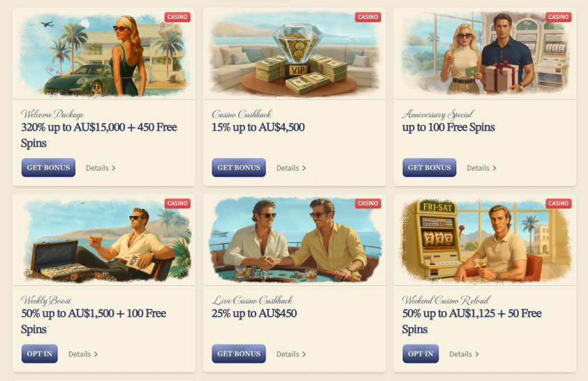This screenshot has height=381, width=588.
Task: Click the CASINO badge on Casino Cashback card
Action: tap(368, 17)
